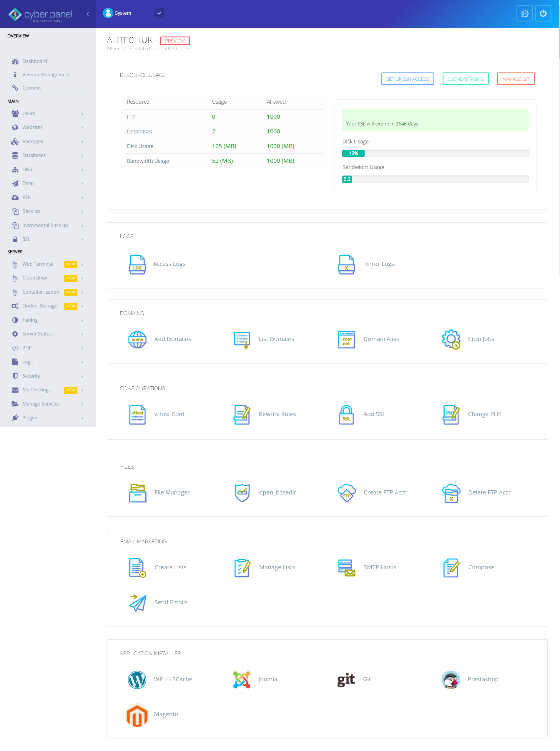Open Version Management in the sidebar
Viewport: 560px width, 751px height.
tap(46, 74)
